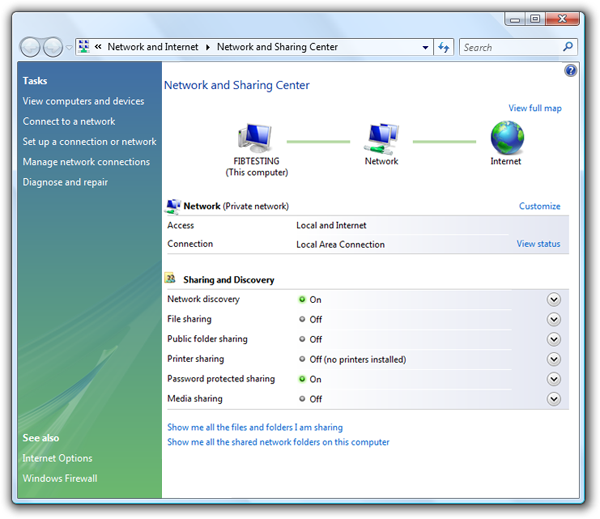Viewport: 600px width, 519px height.
Task: Click the 'File sharing' row label
Action: [x=189, y=319]
